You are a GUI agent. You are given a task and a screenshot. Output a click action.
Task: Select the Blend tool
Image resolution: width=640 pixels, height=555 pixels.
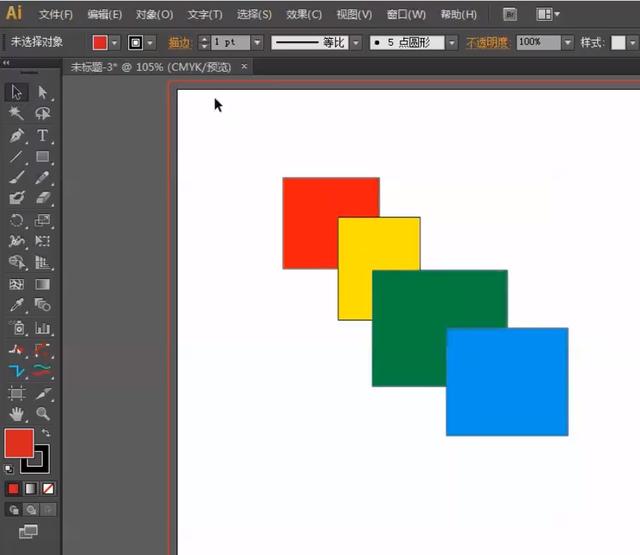pyautogui.click(x=42, y=305)
